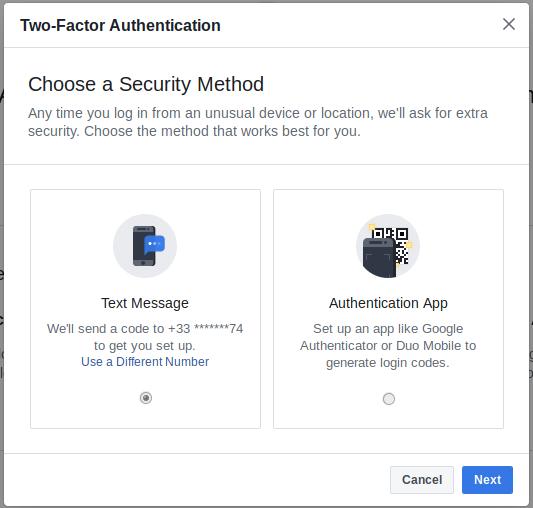Image resolution: width=533 pixels, height=508 pixels.
Task: Click the Google Authenticator or Duo Mobile description
Action: click(x=388, y=346)
